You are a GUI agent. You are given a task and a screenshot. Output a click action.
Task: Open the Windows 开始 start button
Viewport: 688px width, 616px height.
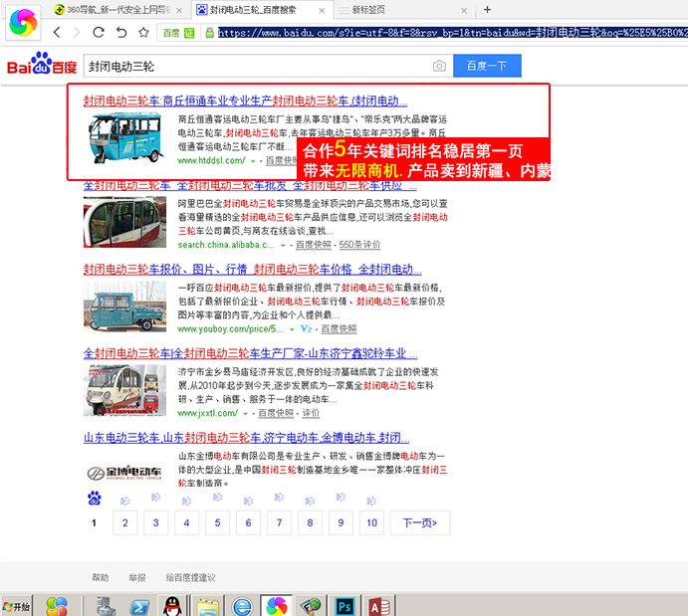[x=16, y=606]
